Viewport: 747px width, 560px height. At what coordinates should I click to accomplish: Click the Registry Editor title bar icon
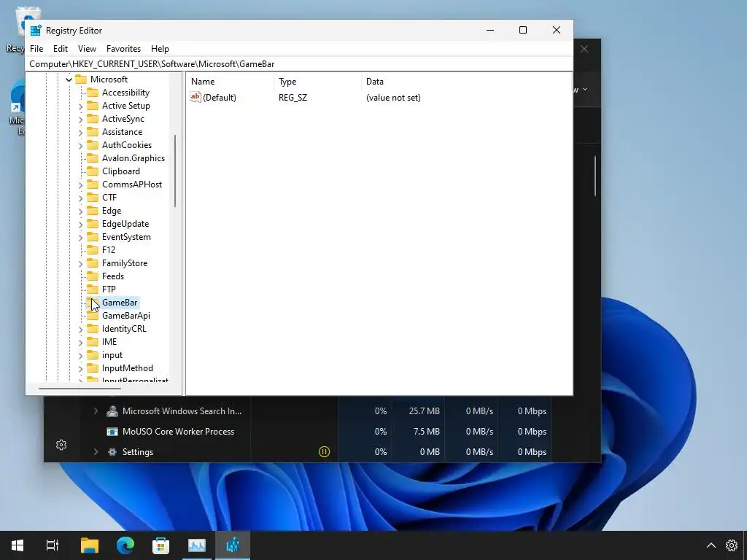pos(36,31)
